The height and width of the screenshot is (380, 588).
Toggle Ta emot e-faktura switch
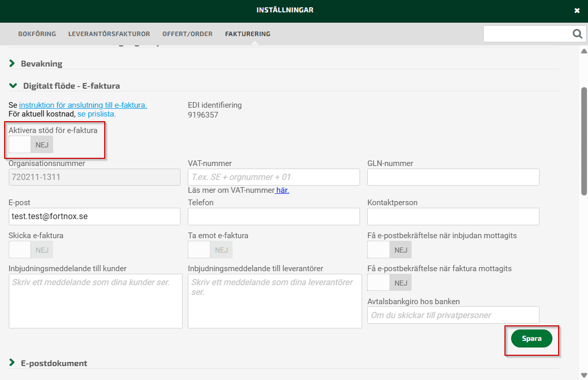[210, 250]
